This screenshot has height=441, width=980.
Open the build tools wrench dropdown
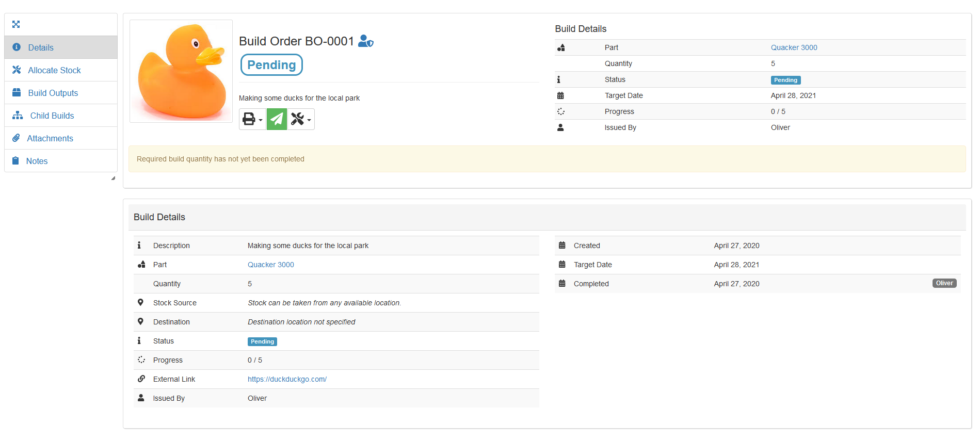pos(301,119)
